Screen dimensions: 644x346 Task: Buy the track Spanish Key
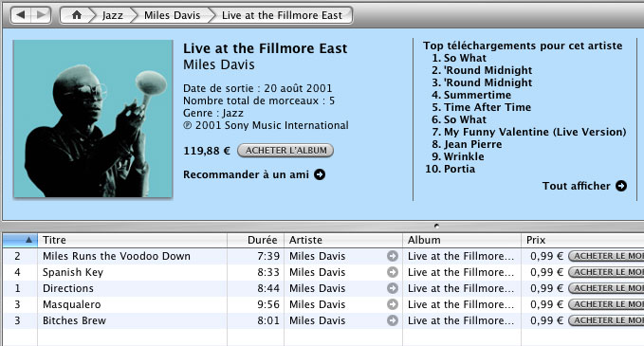coord(606,272)
